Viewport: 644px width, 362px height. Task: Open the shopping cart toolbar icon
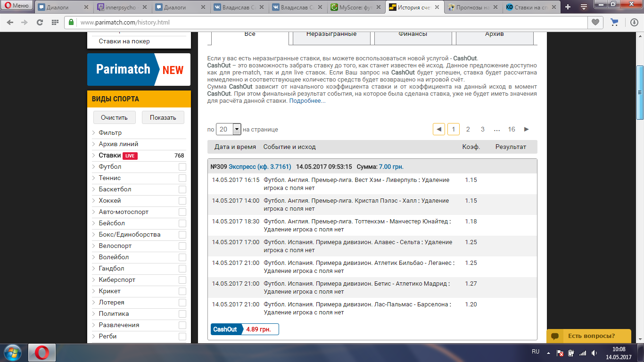coord(614,22)
